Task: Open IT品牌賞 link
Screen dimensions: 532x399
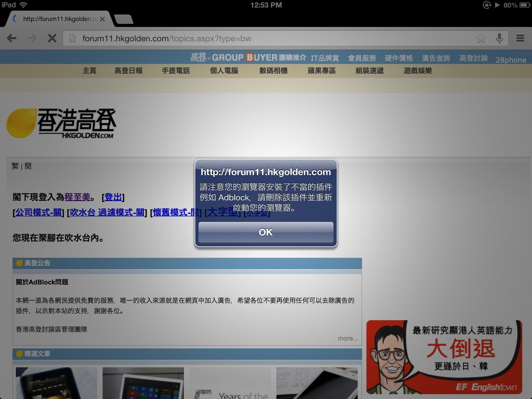Action: click(325, 58)
